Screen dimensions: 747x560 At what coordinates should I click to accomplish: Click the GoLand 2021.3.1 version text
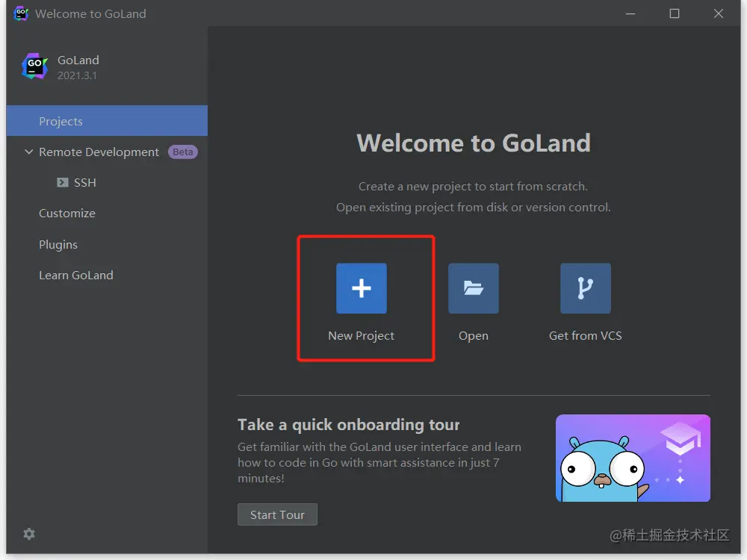[x=77, y=75]
